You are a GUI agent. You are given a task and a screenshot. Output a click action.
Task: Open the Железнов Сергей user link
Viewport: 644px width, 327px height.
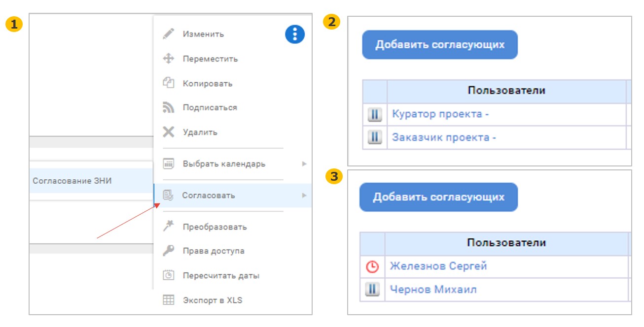click(438, 266)
